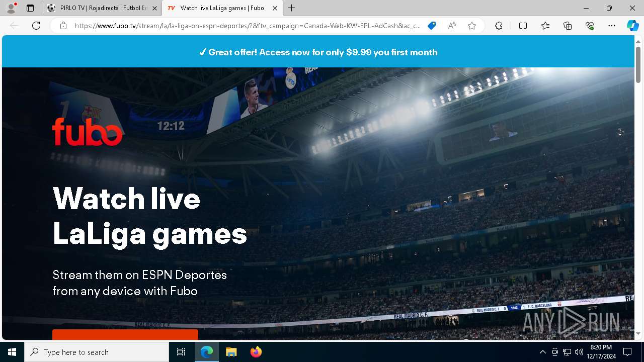Open Edge Settings and more menu
This screenshot has height=362, width=644.
[x=612, y=26]
